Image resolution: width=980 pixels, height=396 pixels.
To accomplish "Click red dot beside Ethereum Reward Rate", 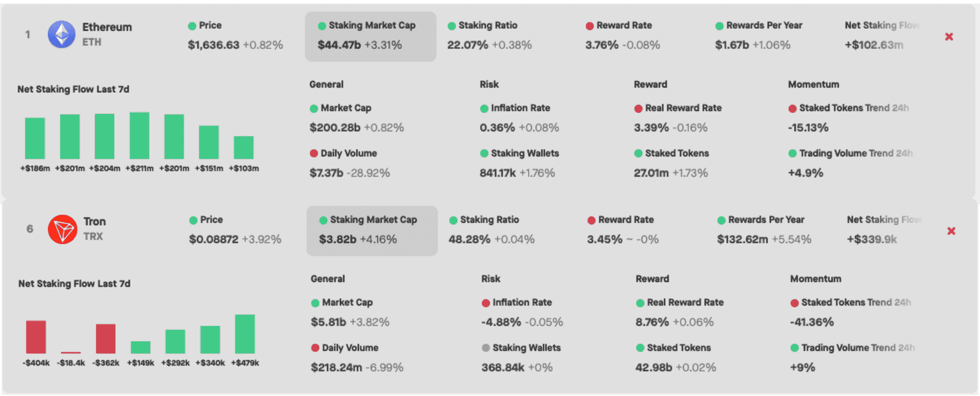I will pos(590,26).
